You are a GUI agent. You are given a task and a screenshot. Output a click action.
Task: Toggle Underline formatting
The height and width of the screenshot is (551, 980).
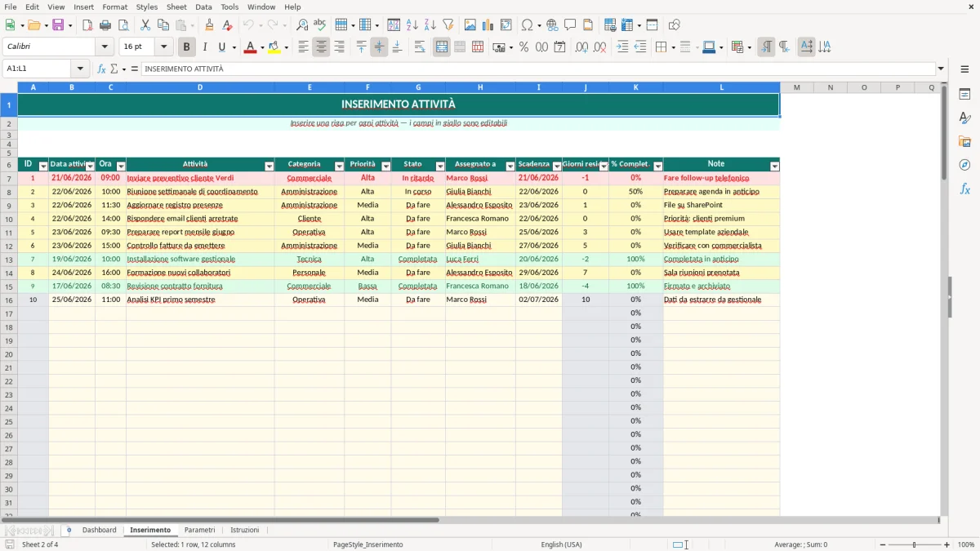pyautogui.click(x=221, y=47)
